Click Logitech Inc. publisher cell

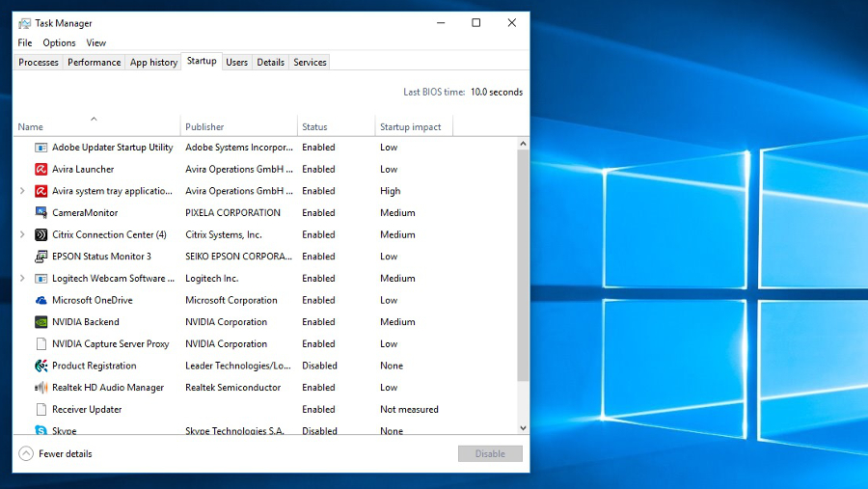point(212,279)
